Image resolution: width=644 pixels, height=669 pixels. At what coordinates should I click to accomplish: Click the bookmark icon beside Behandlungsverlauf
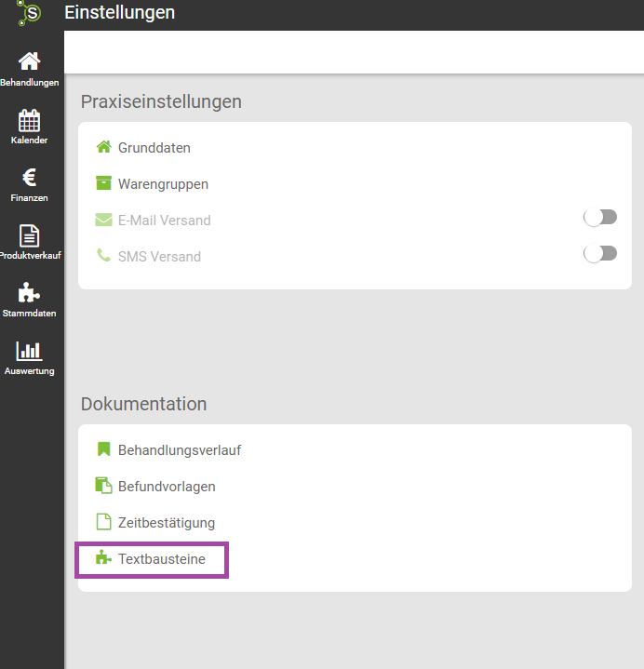pyautogui.click(x=103, y=448)
